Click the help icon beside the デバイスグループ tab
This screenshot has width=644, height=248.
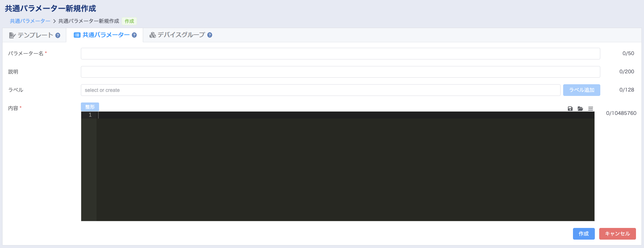tap(209, 35)
